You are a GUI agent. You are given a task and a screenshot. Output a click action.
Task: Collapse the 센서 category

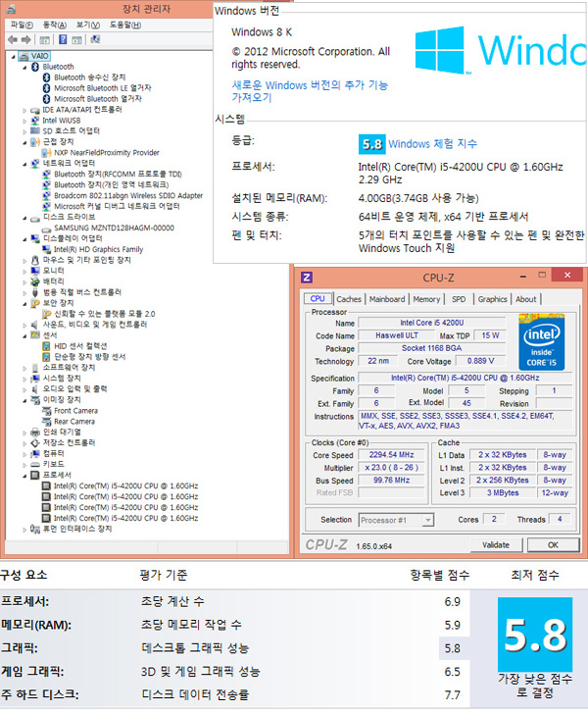click(x=24, y=335)
